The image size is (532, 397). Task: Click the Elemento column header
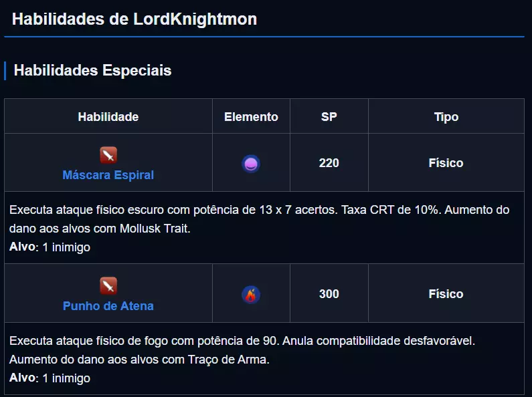(x=251, y=117)
